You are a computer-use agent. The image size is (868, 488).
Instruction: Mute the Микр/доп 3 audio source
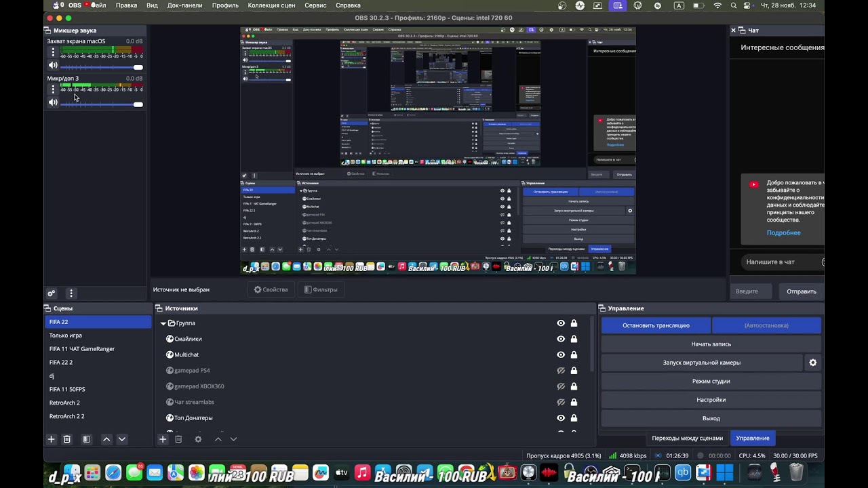click(53, 102)
